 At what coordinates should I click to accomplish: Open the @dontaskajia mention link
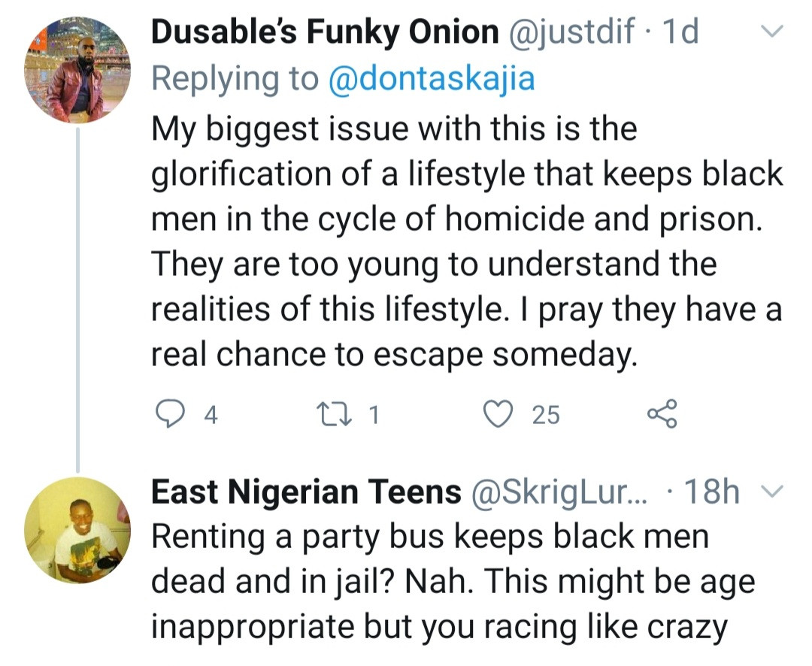coord(432,79)
